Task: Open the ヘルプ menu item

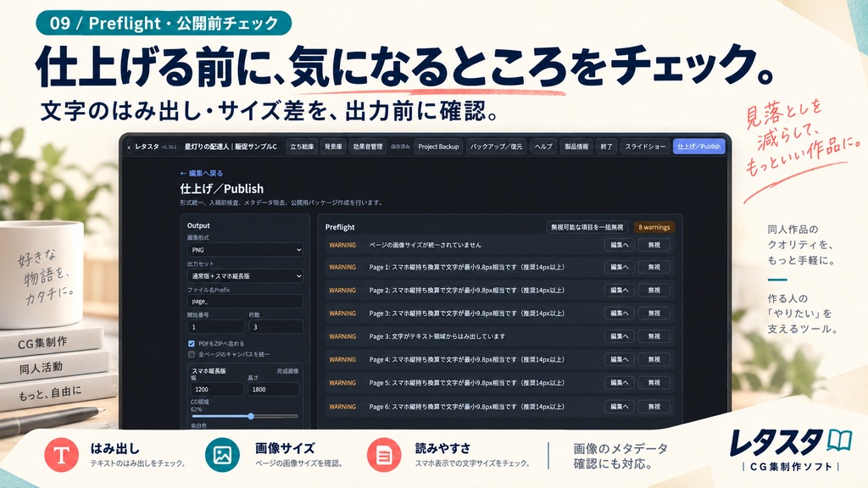Action: coord(543,147)
